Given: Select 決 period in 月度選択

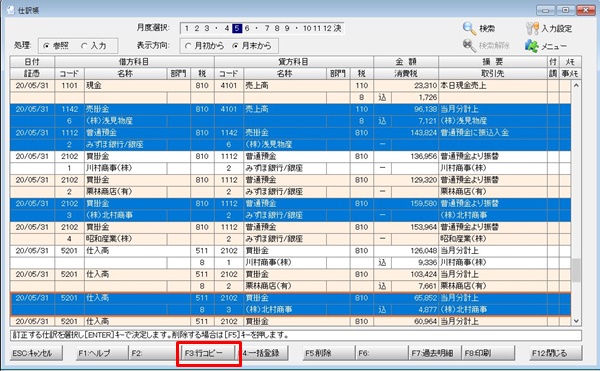Looking at the screenshot, I should pyautogui.click(x=337, y=28).
